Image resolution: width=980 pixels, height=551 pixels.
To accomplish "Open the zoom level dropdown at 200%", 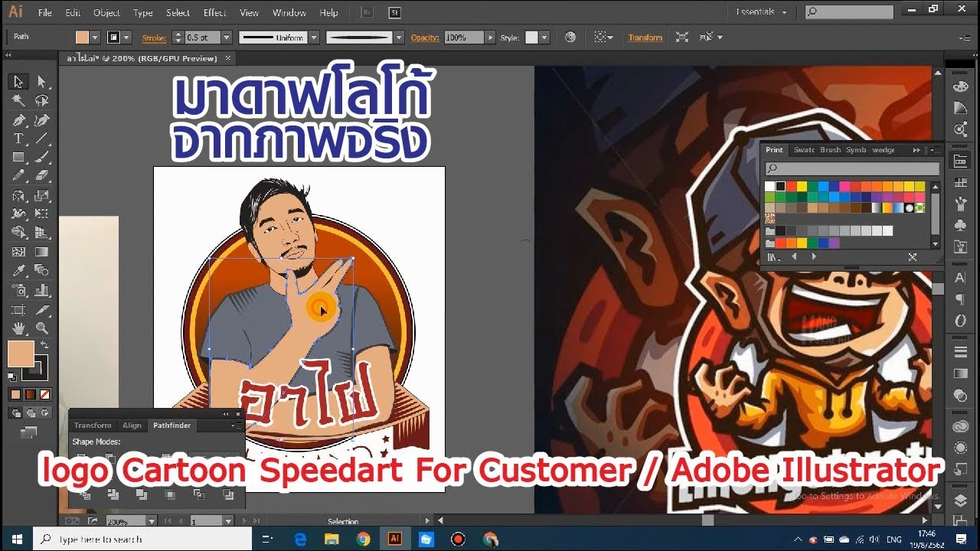I will pos(151,521).
